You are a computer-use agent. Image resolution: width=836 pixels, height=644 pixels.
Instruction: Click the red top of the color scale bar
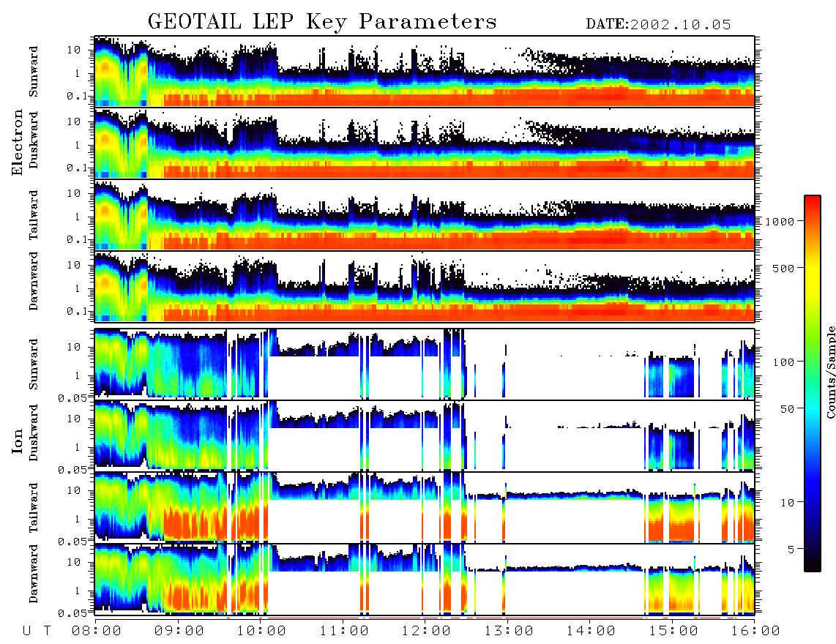(813, 203)
